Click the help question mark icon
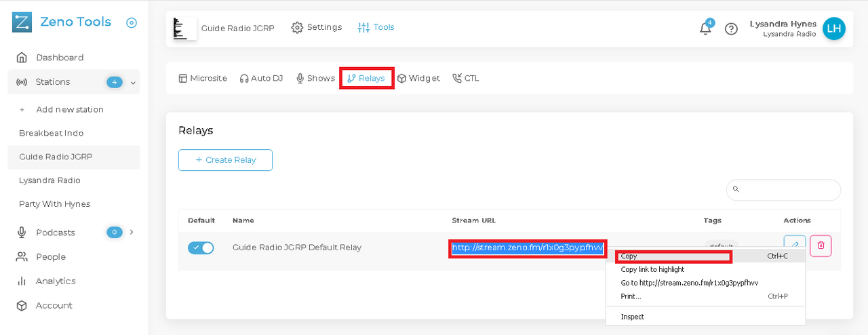Screen dimensions: 868x335 coord(731,29)
